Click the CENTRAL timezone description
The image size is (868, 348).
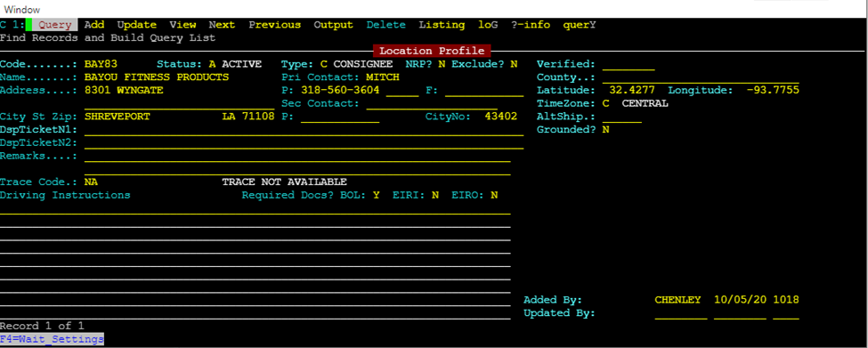point(645,103)
